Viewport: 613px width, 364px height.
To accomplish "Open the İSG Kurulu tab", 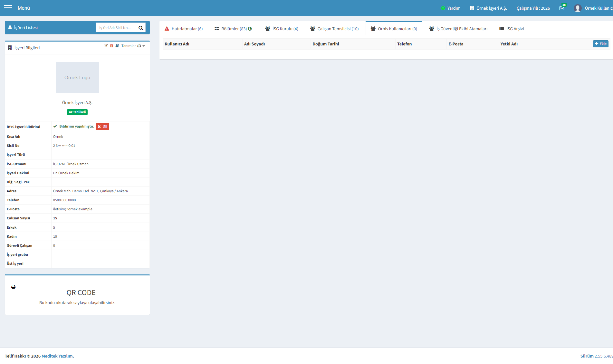I will click(282, 29).
